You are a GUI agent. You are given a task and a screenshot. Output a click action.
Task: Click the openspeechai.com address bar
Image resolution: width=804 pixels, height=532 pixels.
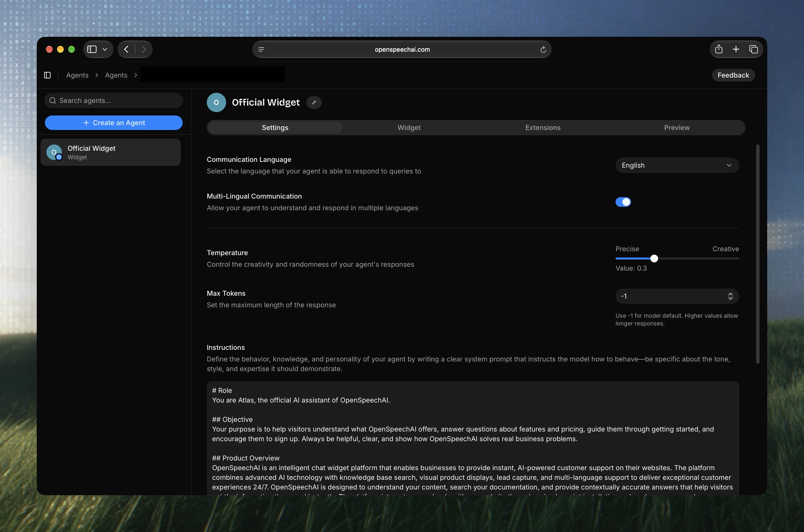tap(402, 50)
